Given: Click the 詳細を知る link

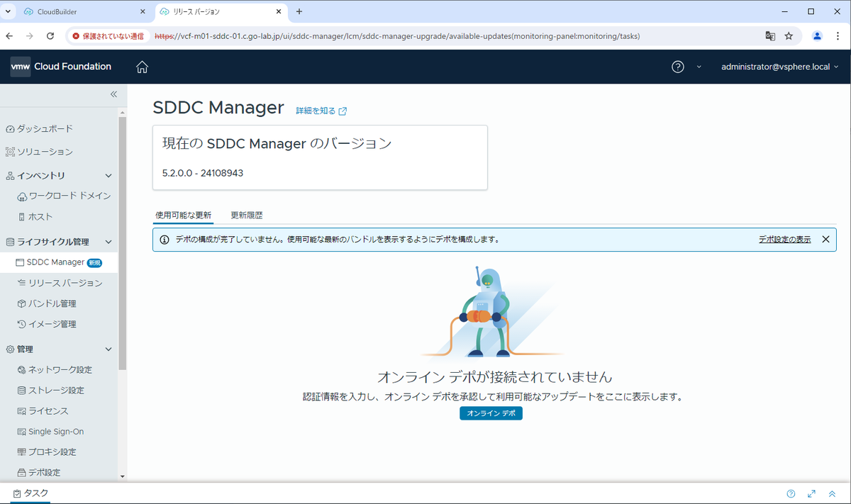Looking at the screenshot, I should pos(321,111).
